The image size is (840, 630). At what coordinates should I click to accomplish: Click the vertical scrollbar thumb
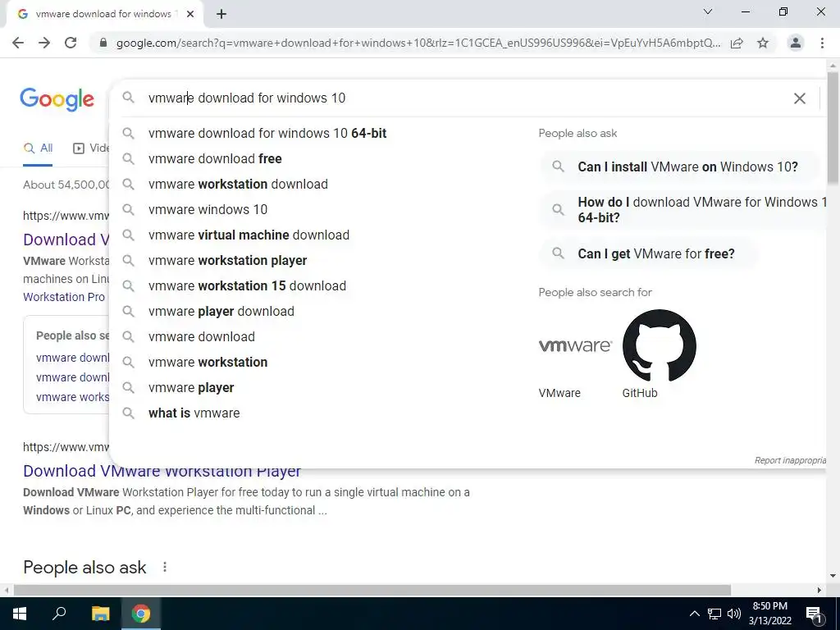[833, 129]
